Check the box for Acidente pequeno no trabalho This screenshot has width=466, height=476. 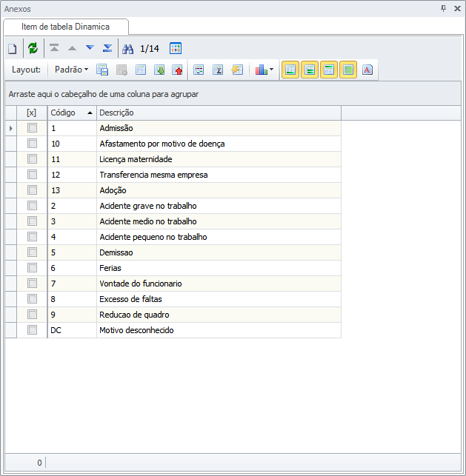(32, 236)
